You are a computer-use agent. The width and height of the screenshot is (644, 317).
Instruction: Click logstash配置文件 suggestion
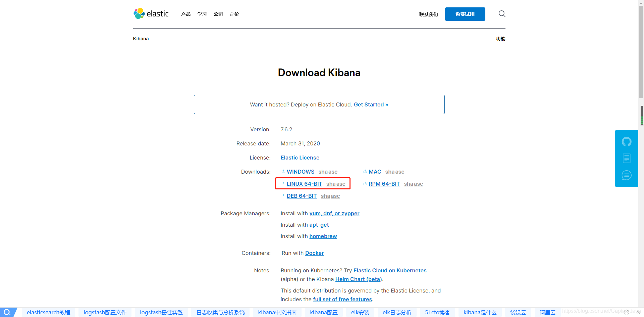(x=105, y=312)
